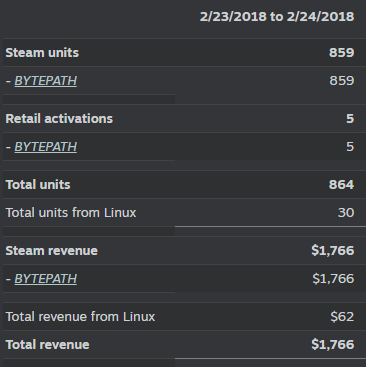
Task: Click BYTEPATH retail activations value 5
Action: pyautogui.click(x=350, y=147)
